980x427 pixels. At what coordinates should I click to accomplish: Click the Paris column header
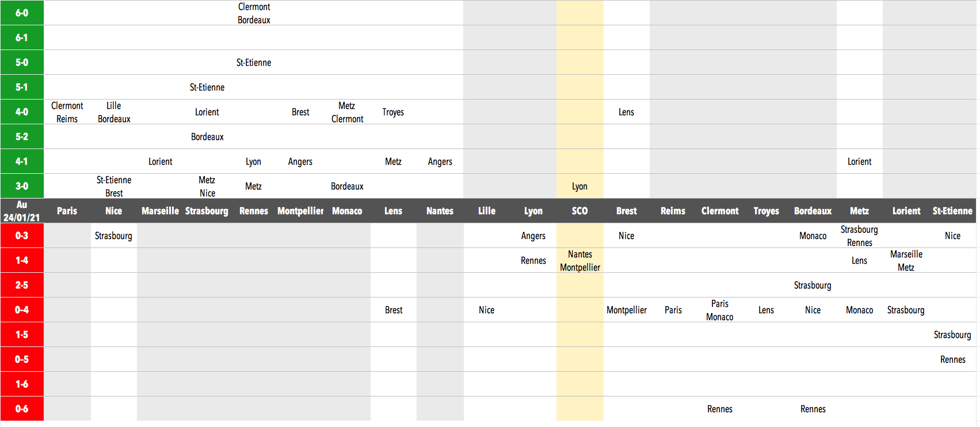[x=67, y=211]
